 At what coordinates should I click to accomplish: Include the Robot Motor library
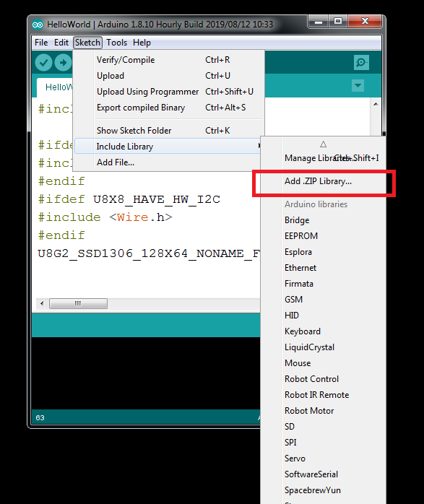[324, 411]
